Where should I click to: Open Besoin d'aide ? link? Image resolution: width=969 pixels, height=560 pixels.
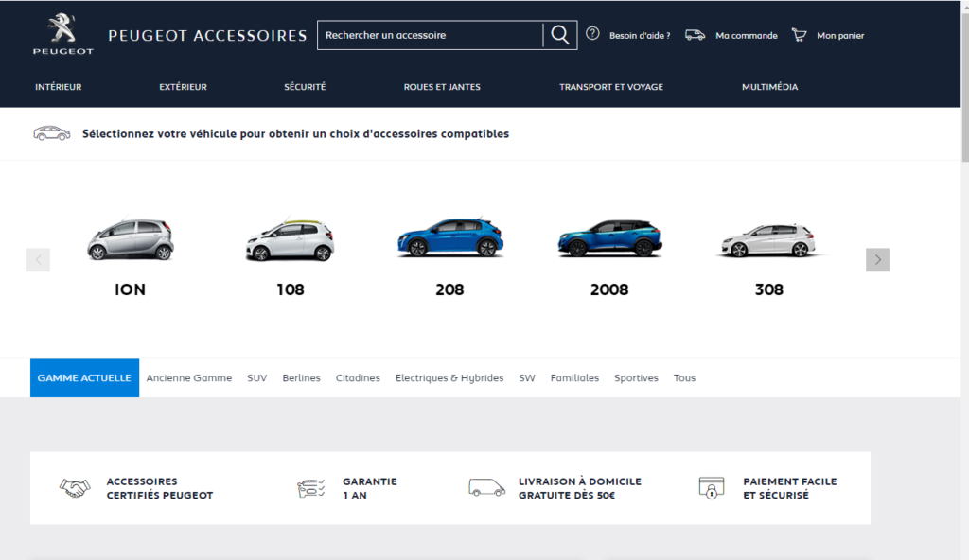point(640,36)
